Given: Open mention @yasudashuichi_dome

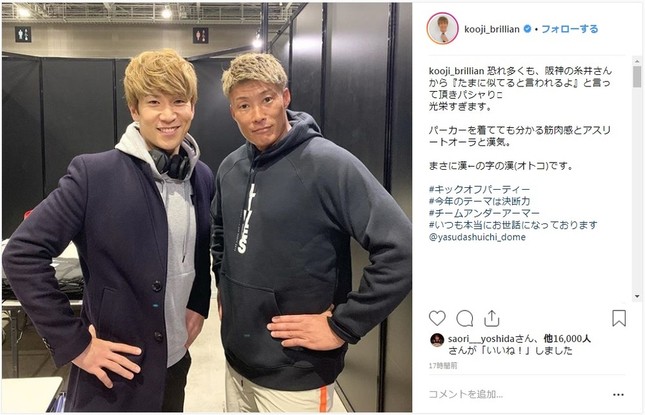Looking at the screenshot, I should (x=477, y=237).
